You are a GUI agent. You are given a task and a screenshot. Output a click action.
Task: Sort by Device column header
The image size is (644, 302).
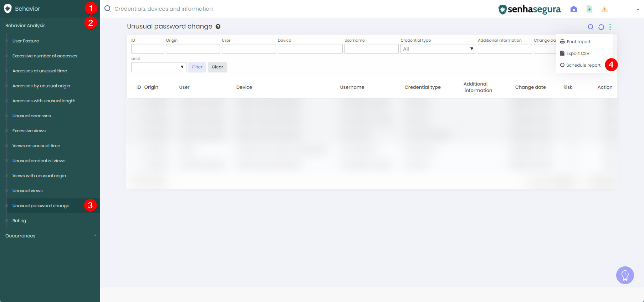[x=244, y=87]
